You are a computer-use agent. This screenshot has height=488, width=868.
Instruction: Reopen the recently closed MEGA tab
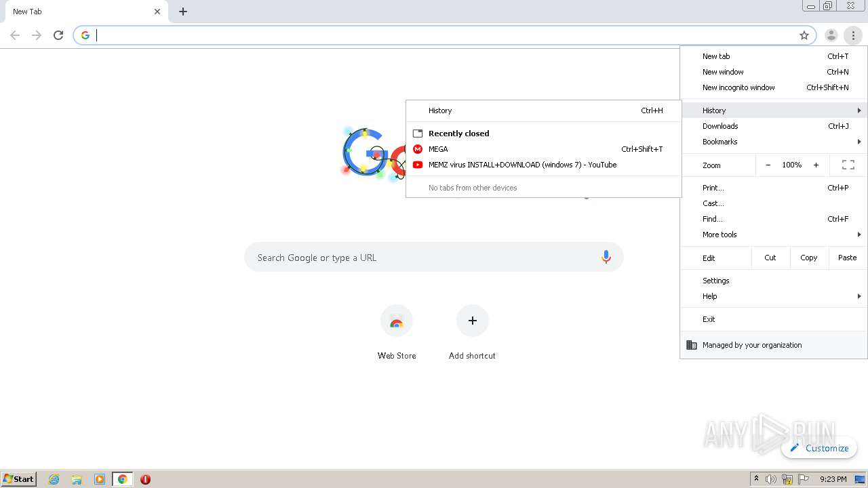pos(543,149)
